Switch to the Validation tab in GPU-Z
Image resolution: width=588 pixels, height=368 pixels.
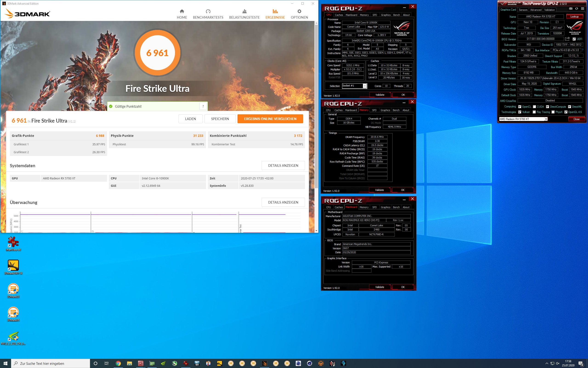pos(549,10)
